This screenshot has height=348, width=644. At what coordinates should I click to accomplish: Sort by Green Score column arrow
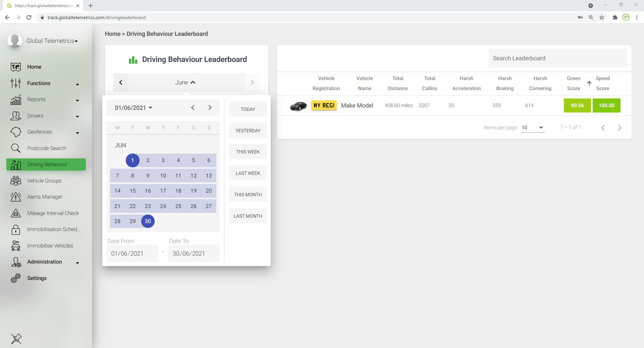(589, 83)
